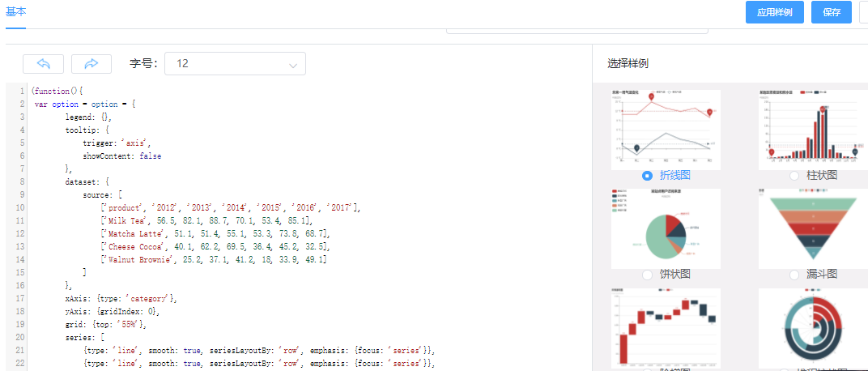The height and width of the screenshot is (371, 868).
Task: Pick the funnel chart sample thumbnail
Action: click(812, 228)
